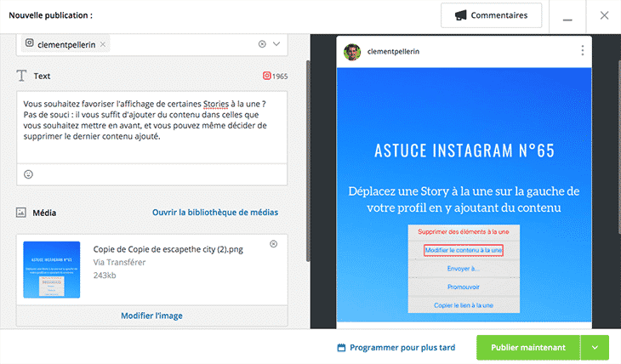
Task: Expand the account selector dropdown
Action: pos(276,44)
